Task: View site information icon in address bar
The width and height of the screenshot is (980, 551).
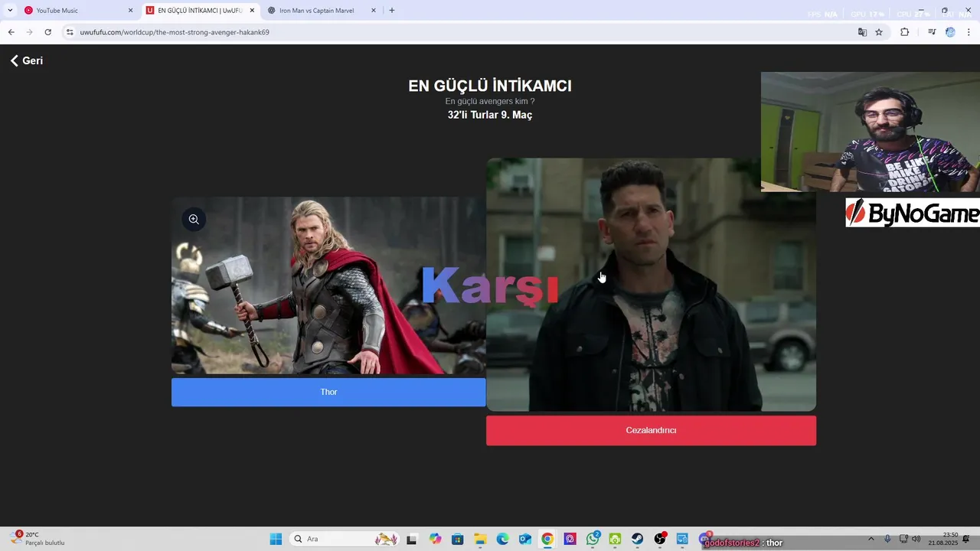Action: click(x=70, y=32)
